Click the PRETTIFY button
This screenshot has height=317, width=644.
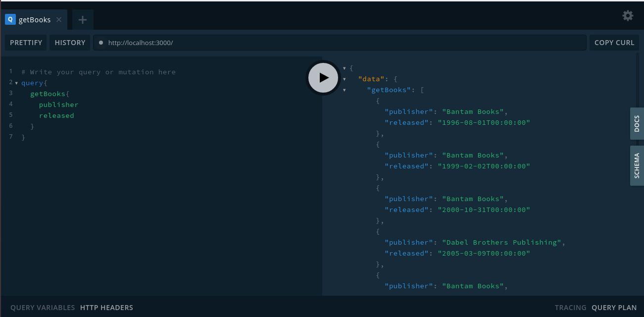click(x=25, y=43)
